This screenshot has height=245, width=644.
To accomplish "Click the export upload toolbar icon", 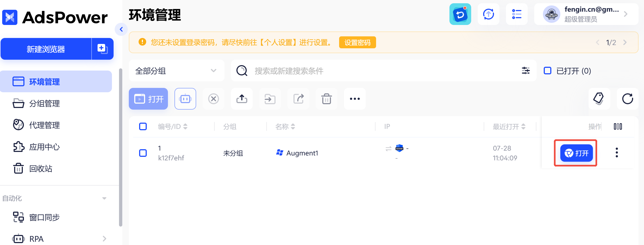I will pyautogui.click(x=242, y=99).
